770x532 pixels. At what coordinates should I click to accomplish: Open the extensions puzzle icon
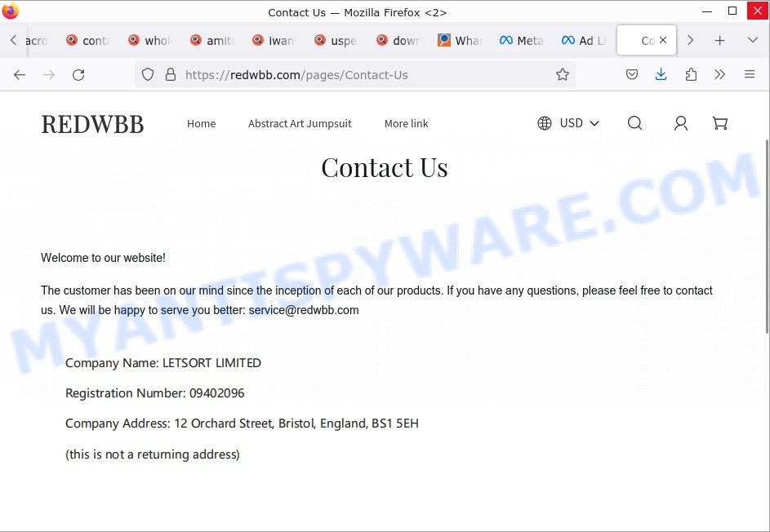click(691, 74)
